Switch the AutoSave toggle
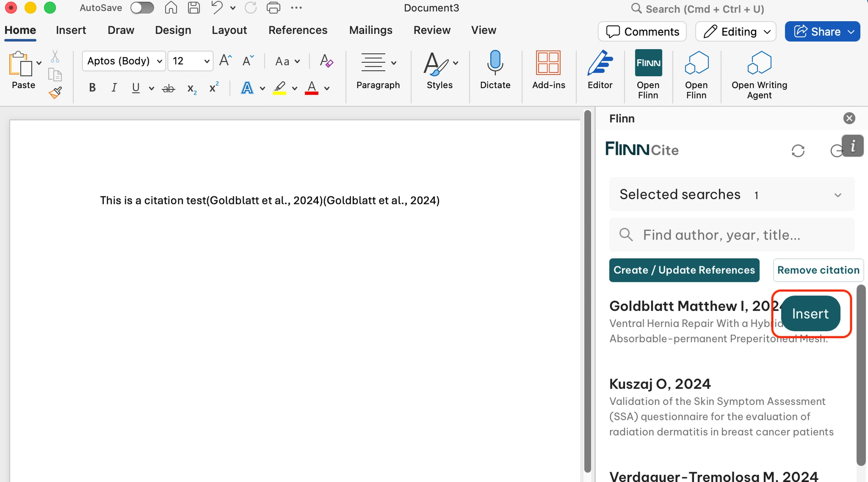Image resolution: width=868 pixels, height=482 pixels. coord(142,8)
